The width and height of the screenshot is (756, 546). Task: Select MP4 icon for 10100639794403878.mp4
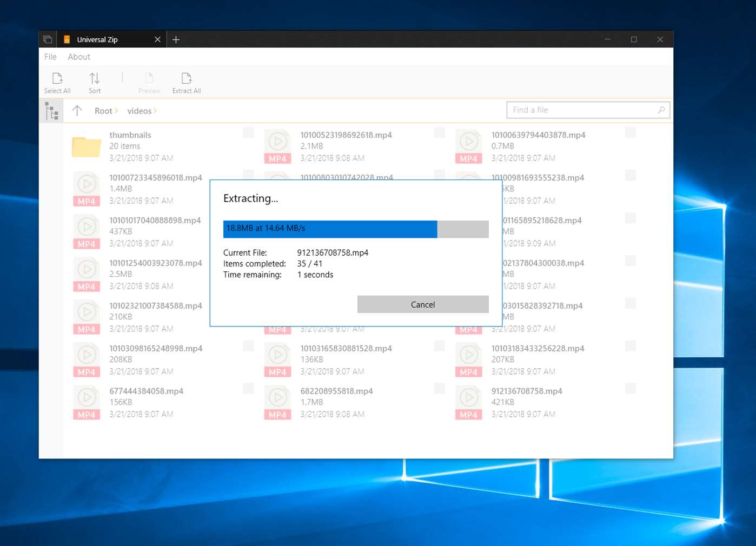pos(468,147)
